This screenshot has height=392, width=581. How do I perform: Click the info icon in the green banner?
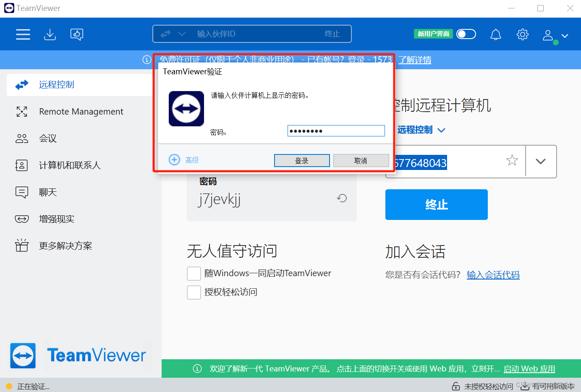[197, 368]
